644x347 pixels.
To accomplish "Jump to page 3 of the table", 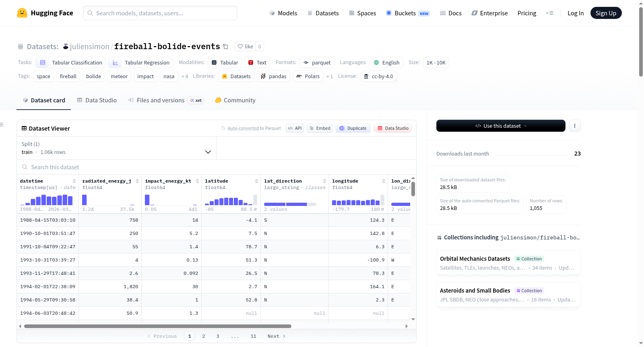I will tap(218, 336).
